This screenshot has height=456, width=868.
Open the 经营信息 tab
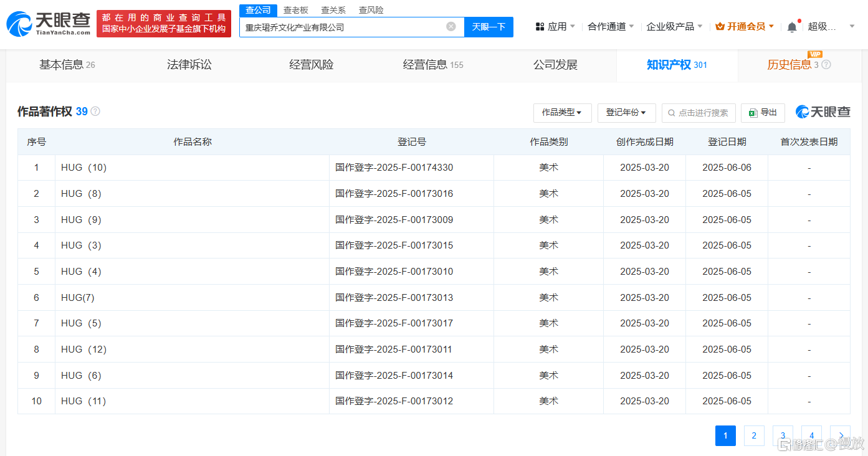[x=433, y=65]
